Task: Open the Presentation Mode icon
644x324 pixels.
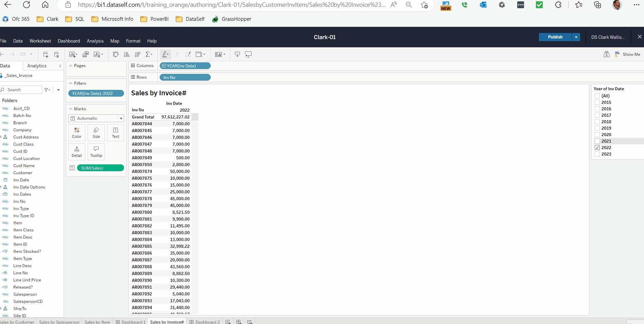Action: (248, 54)
